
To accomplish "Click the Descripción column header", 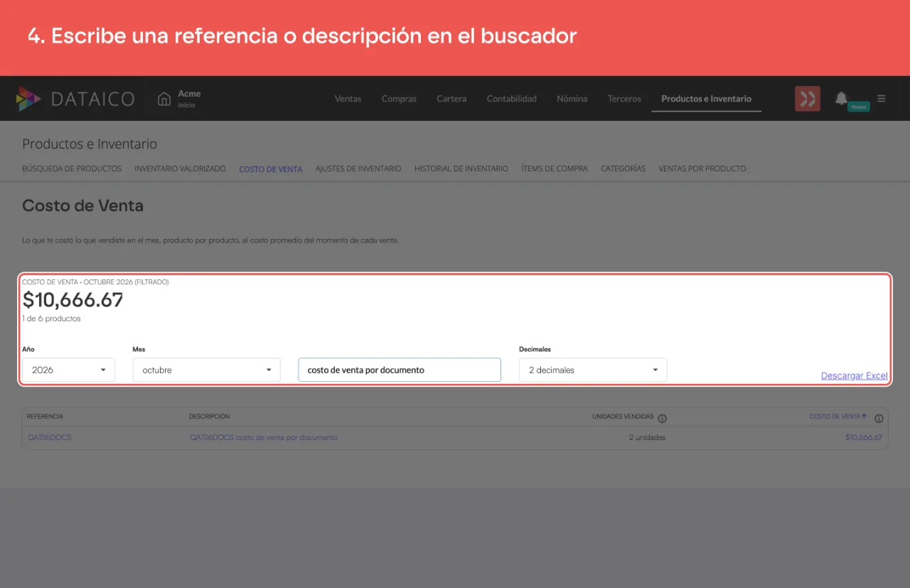I will pyautogui.click(x=209, y=417).
